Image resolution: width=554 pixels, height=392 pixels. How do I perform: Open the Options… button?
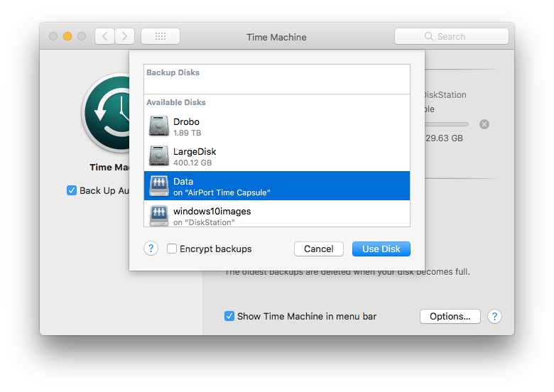tap(450, 316)
